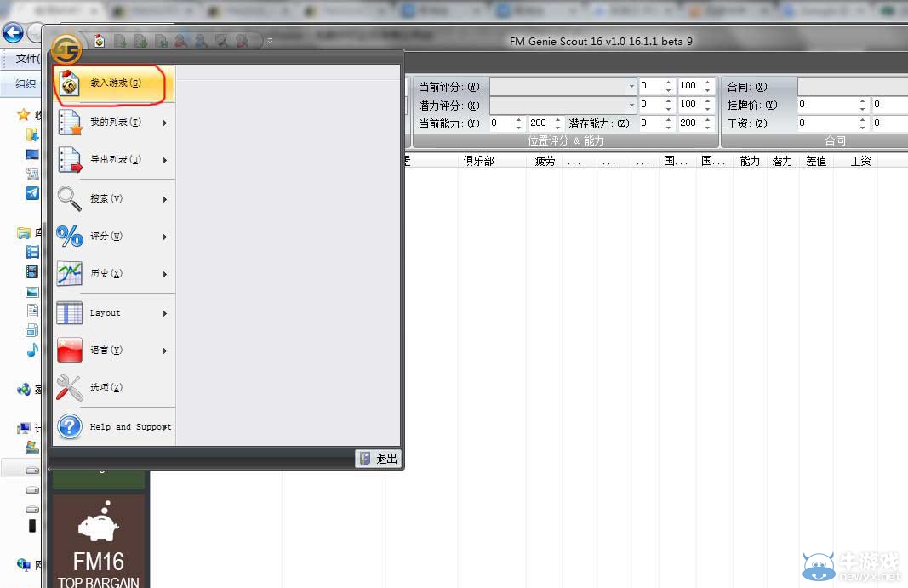908x588 pixels.
Task: Click the blue person icon in quick access toolbar
Action: pos(200,41)
